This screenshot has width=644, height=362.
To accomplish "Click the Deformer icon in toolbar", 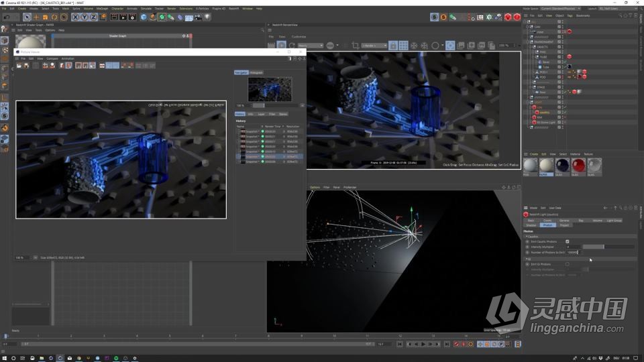I will tap(180, 17).
